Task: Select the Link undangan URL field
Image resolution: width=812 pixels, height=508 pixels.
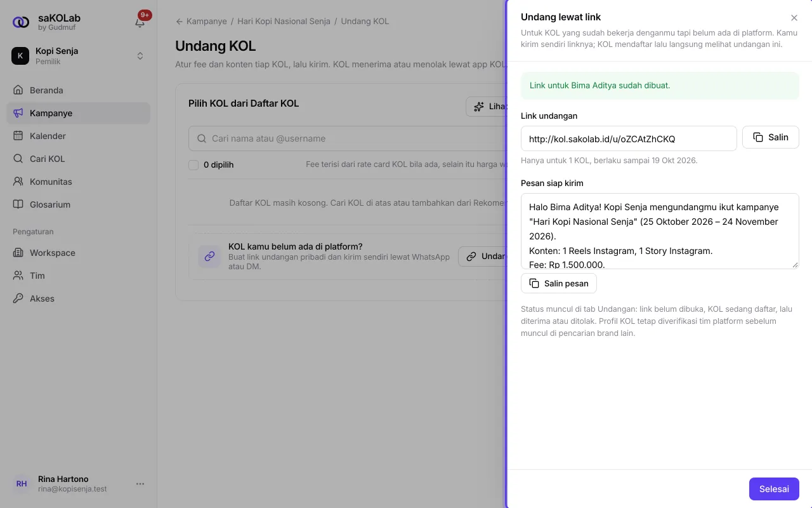Action: click(629, 138)
